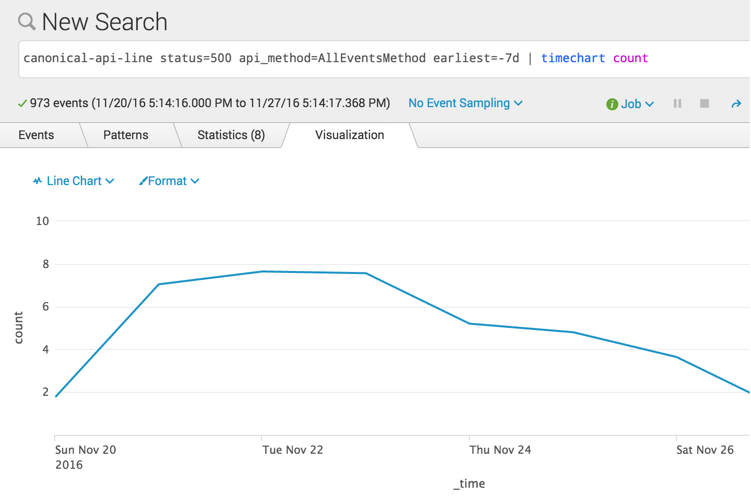Click the New Search heading
This screenshot has height=501, width=751.
(104, 22)
